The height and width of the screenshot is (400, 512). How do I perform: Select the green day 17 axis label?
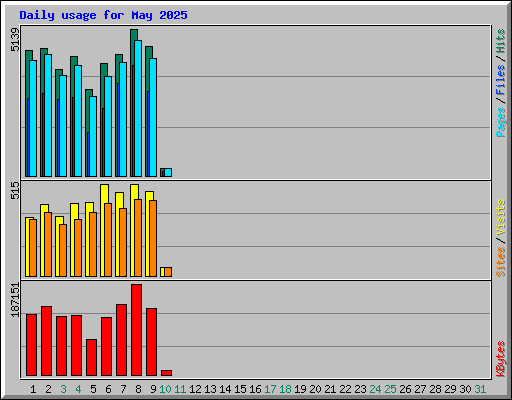pyautogui.click(x=270, y=389)
